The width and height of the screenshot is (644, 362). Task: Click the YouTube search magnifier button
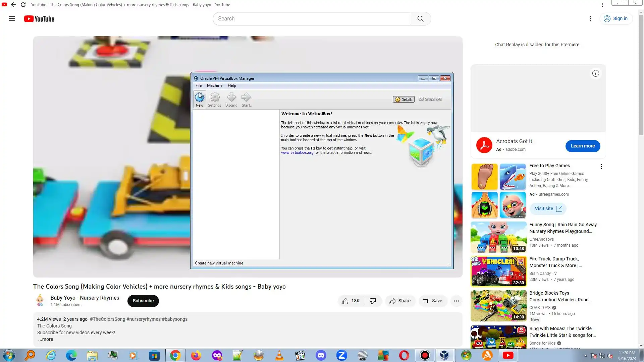click(420, 19)
